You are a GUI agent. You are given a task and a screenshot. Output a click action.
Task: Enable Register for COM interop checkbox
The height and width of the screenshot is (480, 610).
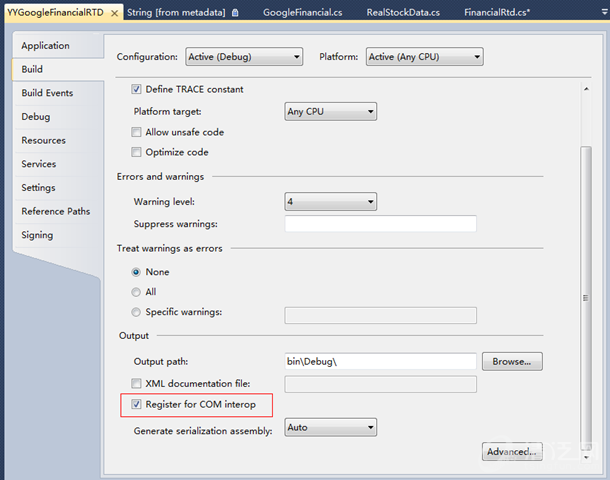click(x=136, y=405)
